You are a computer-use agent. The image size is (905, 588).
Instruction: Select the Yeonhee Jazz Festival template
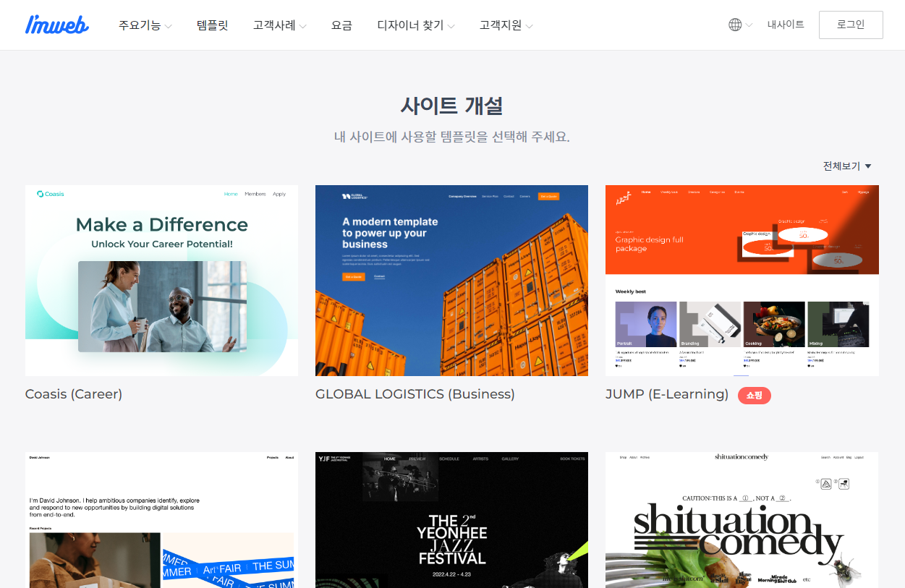tap(451, 520)
